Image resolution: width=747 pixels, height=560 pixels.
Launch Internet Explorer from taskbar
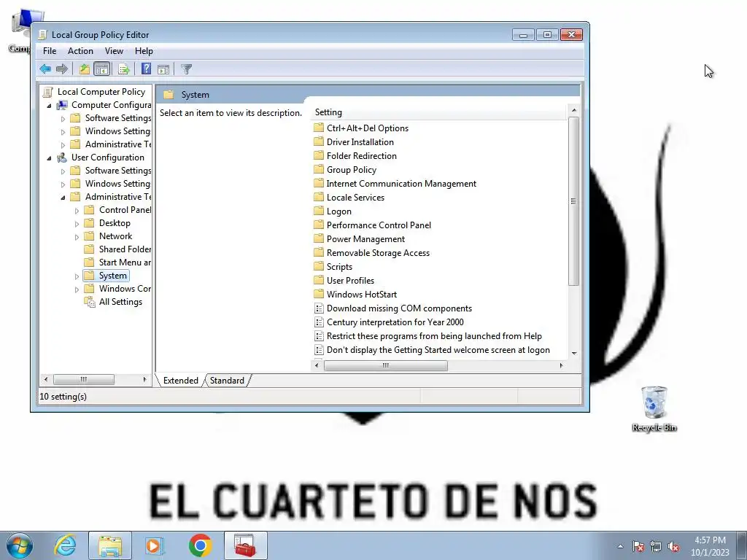click(x=65, y=545)
